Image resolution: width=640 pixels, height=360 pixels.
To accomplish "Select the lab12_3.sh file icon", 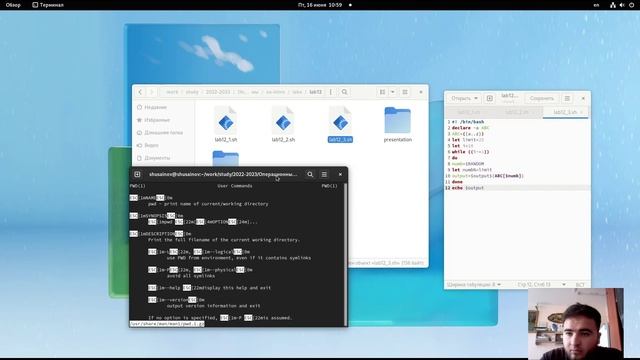I will pos(340,121).
